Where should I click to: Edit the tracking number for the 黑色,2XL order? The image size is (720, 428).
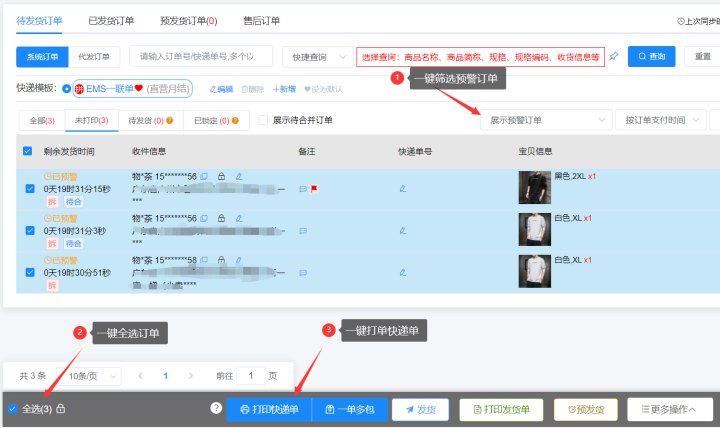click(x=403, y=189)
